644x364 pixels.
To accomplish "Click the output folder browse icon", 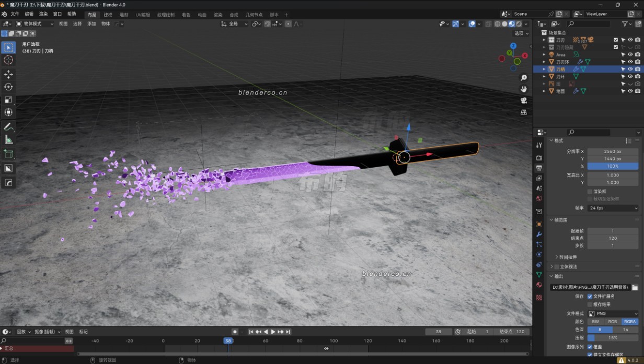I will pos(635,287).
